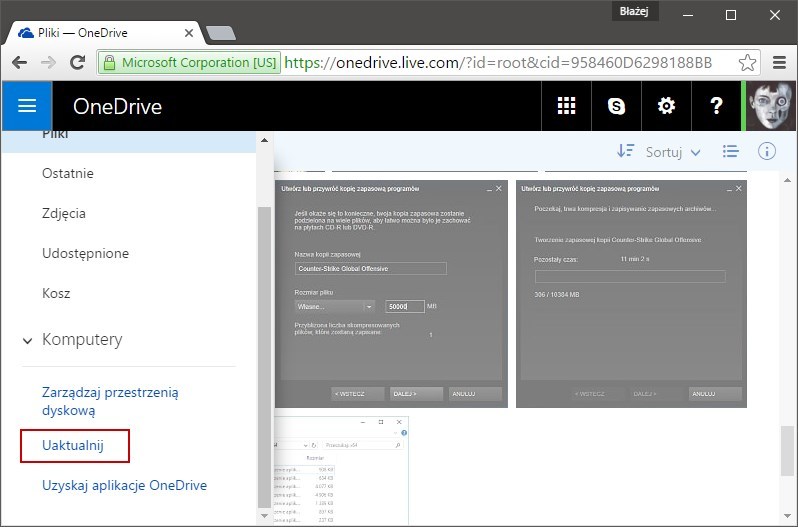The width and height of the screenshot is (798, 527).
Task: Go forward in Chrome browser
Action: point(48,63)
